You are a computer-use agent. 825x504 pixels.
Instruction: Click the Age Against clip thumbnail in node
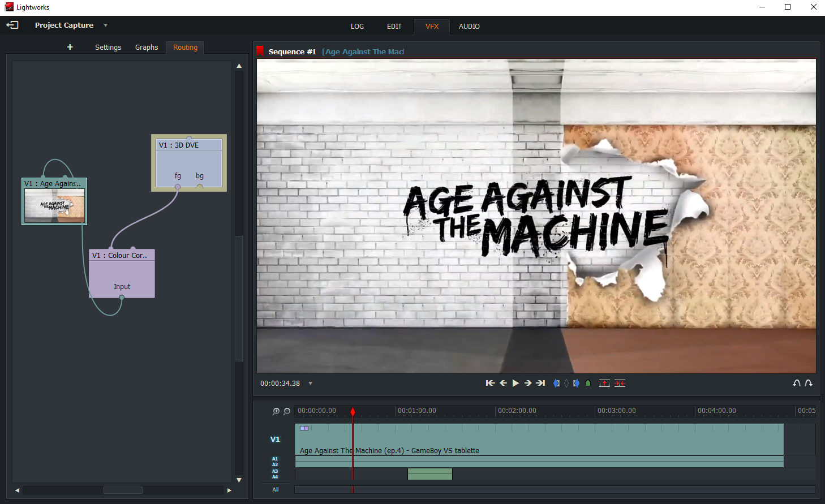click(x=54, y=205)
